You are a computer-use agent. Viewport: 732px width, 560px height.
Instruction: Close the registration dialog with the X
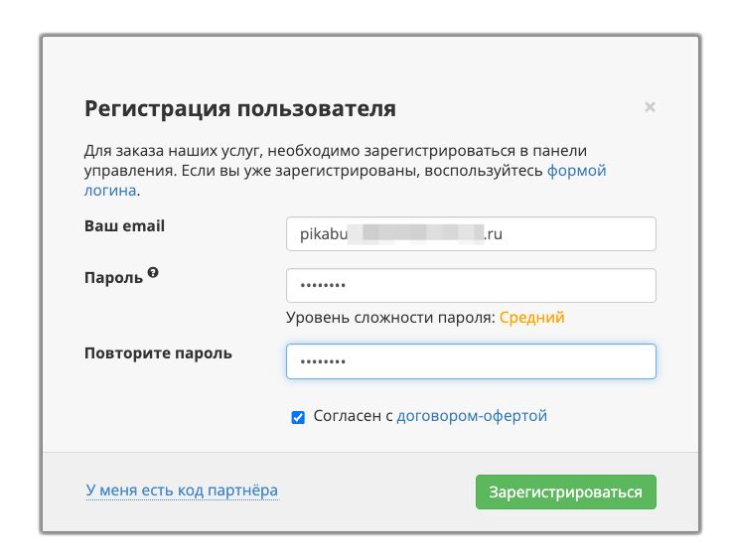650,107
